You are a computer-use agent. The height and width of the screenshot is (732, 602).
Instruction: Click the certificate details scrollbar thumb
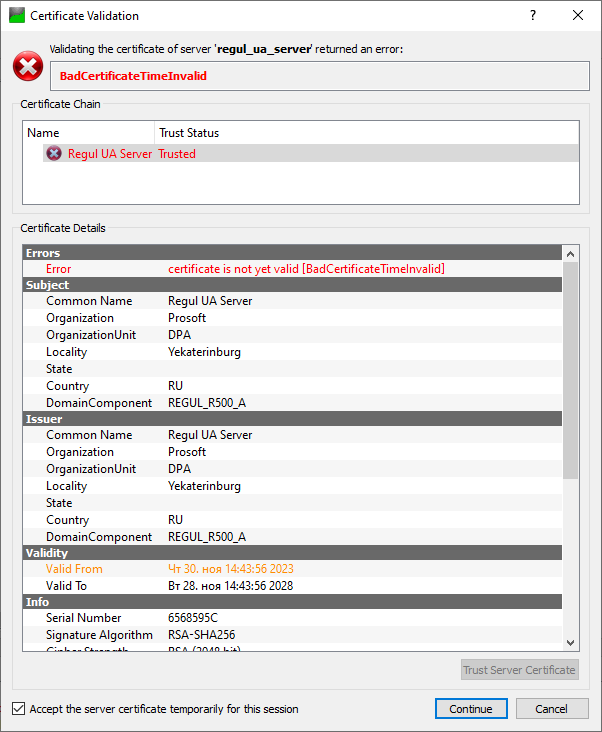571,368
